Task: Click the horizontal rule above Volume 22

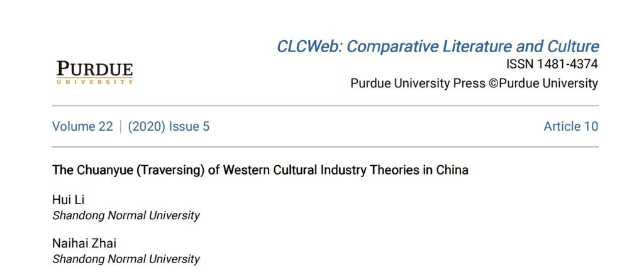Action: point(325,106)
